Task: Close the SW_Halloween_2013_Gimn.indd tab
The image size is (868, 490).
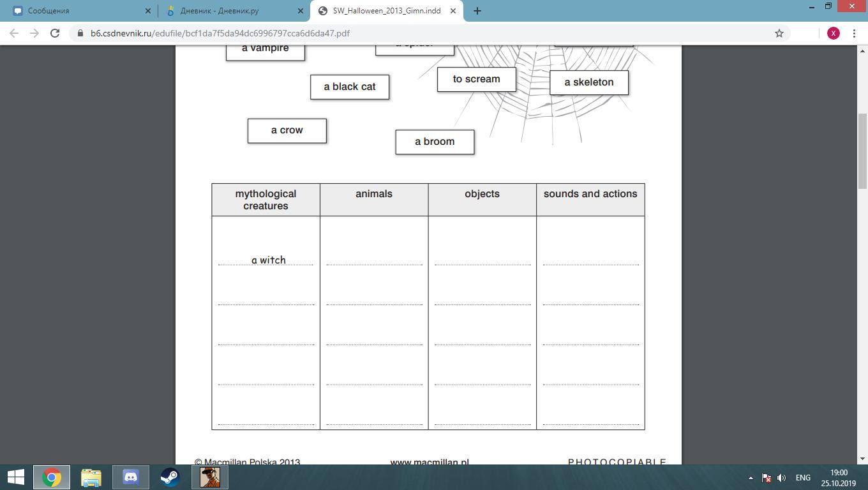Action: (453, 11)
